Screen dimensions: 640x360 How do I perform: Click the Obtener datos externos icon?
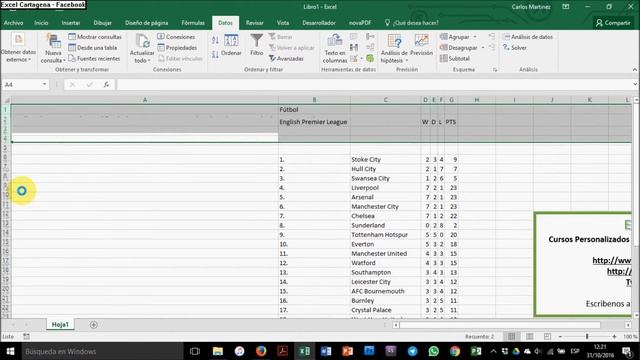(18, 40)
